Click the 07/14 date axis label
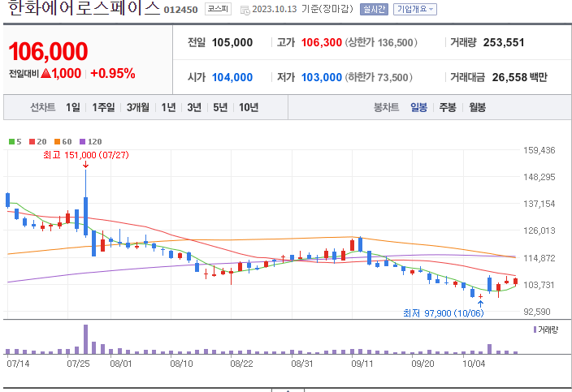572x392 pixels. [x=18, y=364]
